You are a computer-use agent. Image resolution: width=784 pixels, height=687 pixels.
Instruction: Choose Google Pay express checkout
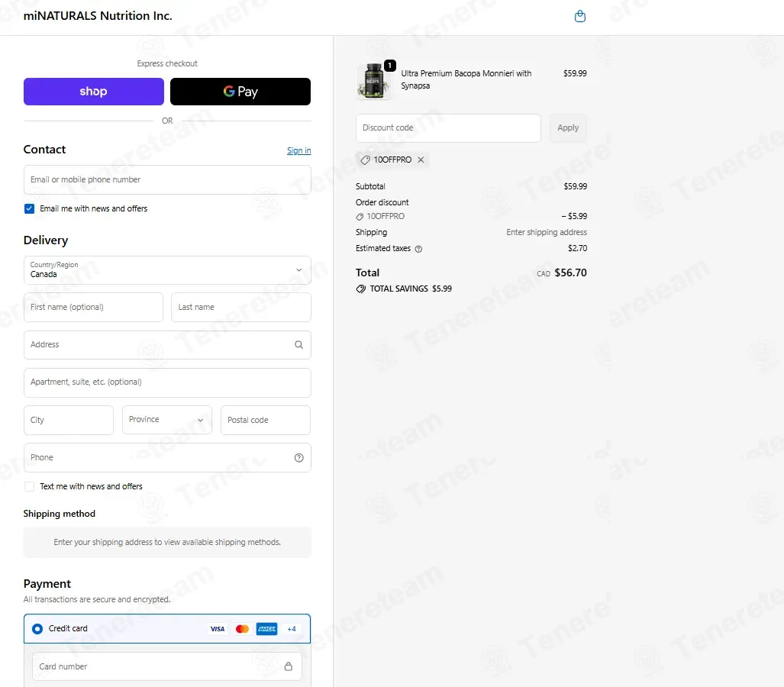240,92
